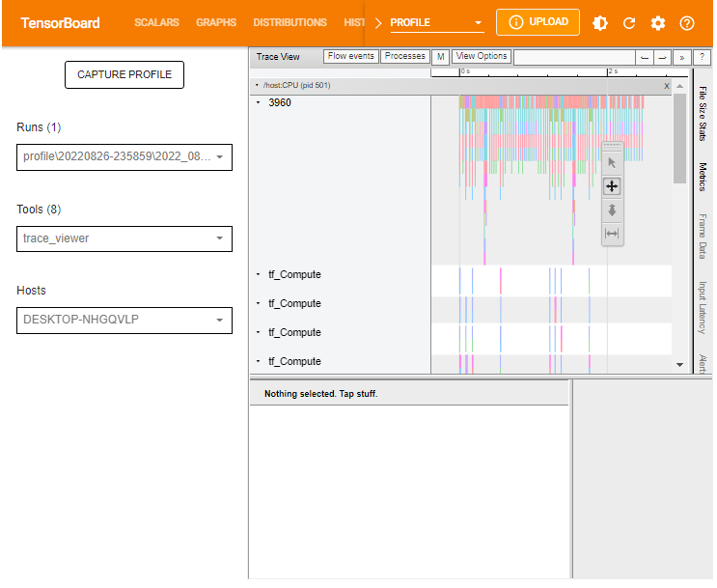The width and height of the screenshot is (717, 588).
Task: Select the pan tool in trace viewer
Action: [612, 186]
